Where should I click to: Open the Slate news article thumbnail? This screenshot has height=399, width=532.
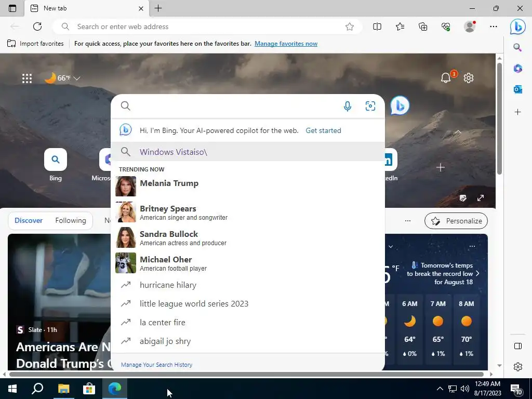59,302
